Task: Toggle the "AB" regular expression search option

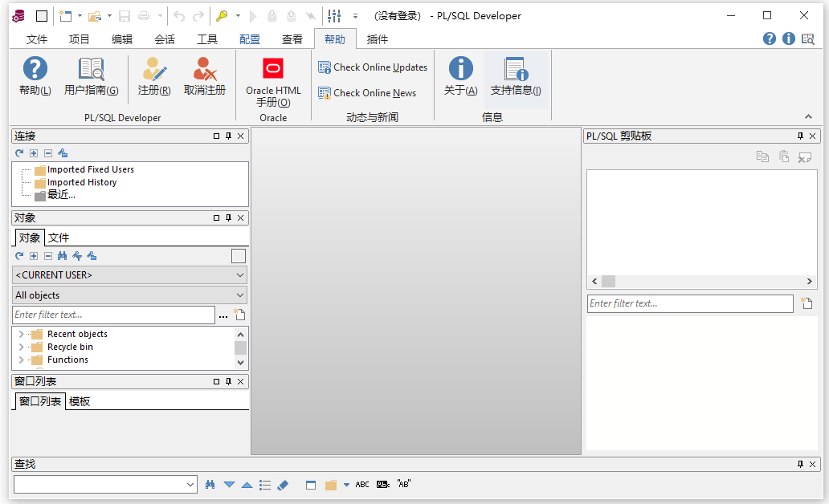Action: tap(404, 484)
